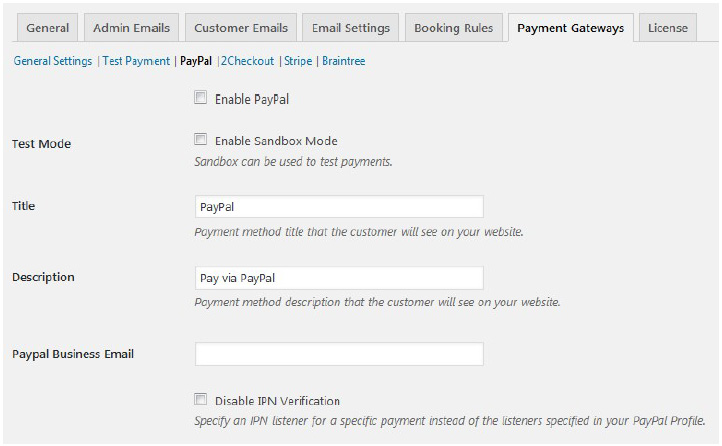Open the Stripe gateway settings

[x=298, y=61]
